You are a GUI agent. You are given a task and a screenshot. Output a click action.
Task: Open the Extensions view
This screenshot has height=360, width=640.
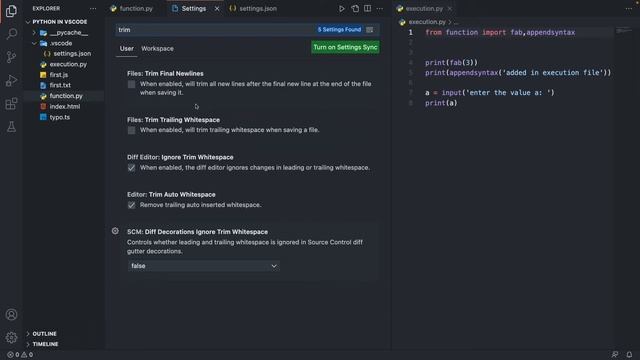(11, 104)
